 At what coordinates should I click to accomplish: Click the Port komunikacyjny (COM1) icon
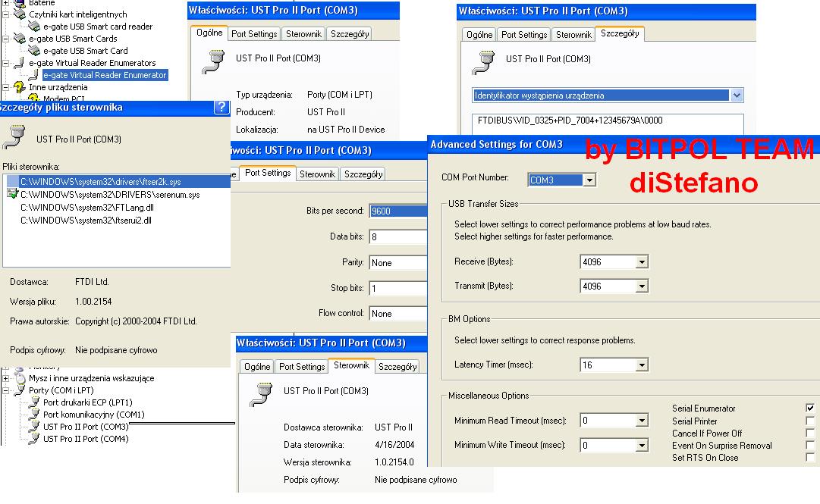[34, 414]
